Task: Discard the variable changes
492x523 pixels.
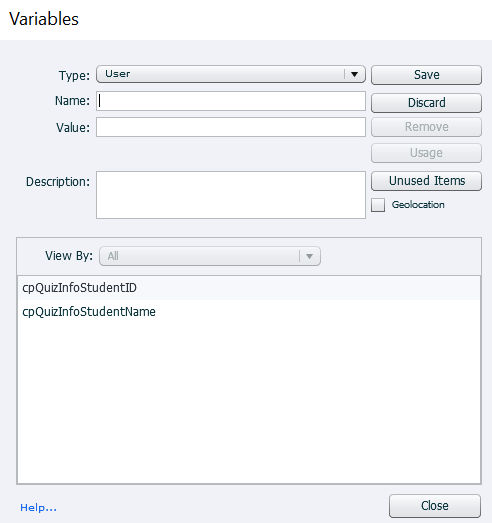Action: (x=426, y=103)
